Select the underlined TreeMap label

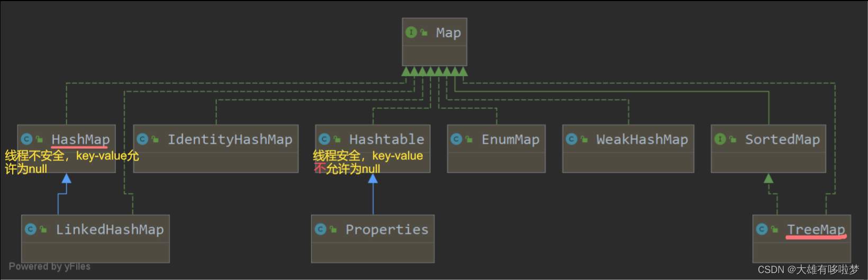(x=816, y=229)
